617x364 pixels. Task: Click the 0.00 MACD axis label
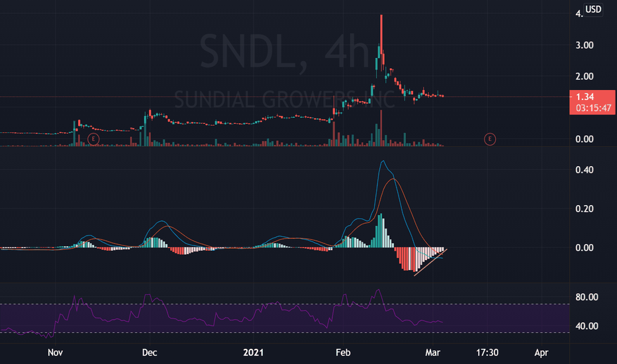585,248
